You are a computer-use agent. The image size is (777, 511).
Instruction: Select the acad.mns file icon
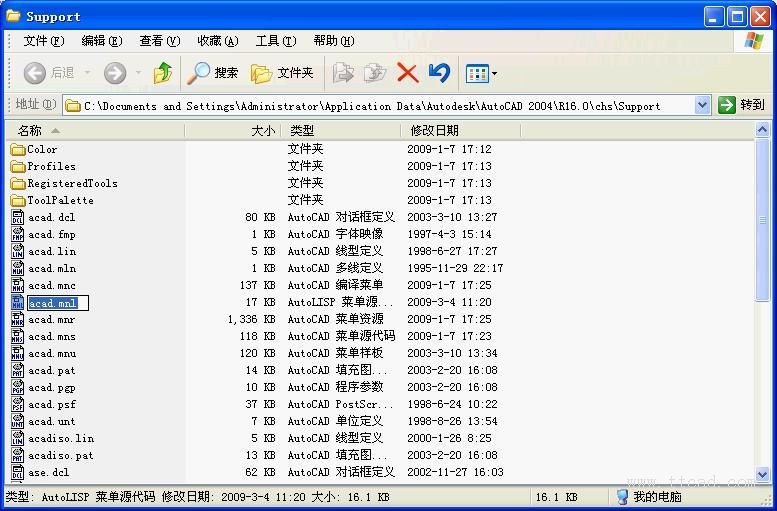[17, 337]
